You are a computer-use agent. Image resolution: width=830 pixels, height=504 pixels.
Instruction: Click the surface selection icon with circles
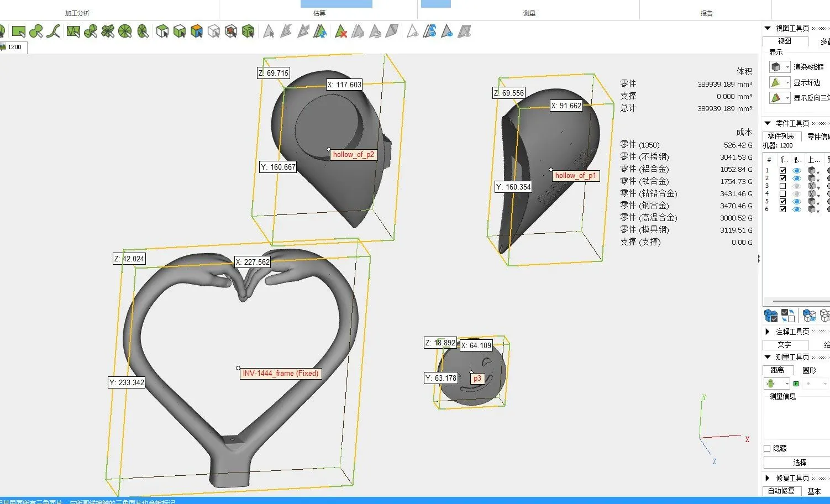pos(91,32)
